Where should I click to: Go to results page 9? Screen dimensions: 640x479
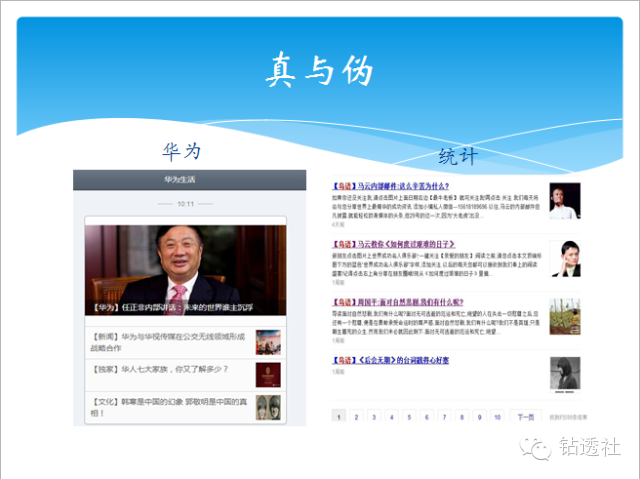(479, 416)
